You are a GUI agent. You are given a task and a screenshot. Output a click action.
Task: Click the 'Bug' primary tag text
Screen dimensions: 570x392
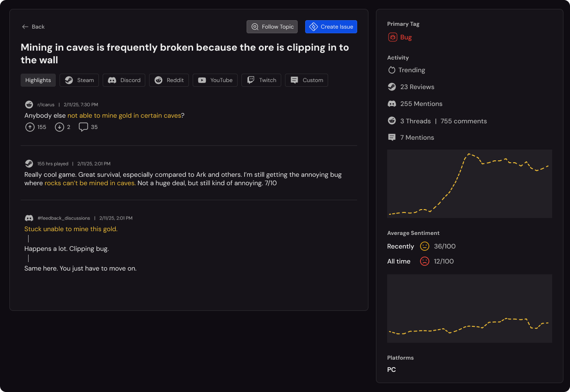406,37
